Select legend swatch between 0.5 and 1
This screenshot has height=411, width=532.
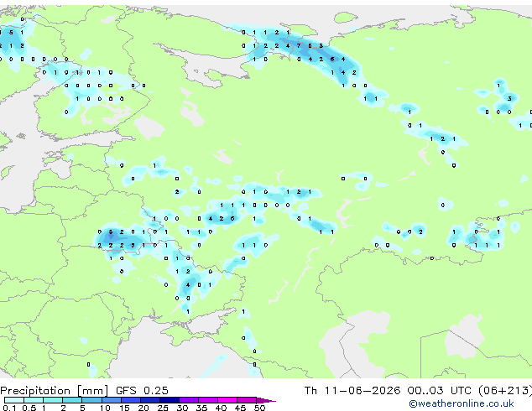coord(34,400)
